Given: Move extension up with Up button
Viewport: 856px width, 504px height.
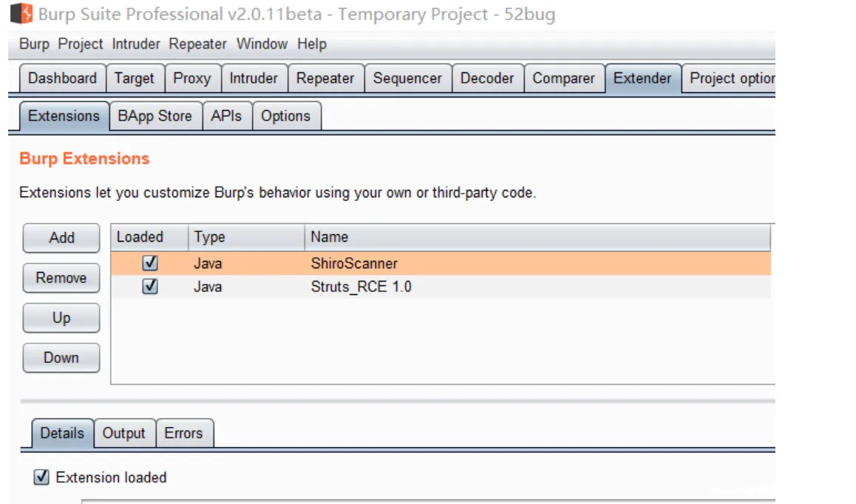Looking at the screenshot, I should coord(61,318).
